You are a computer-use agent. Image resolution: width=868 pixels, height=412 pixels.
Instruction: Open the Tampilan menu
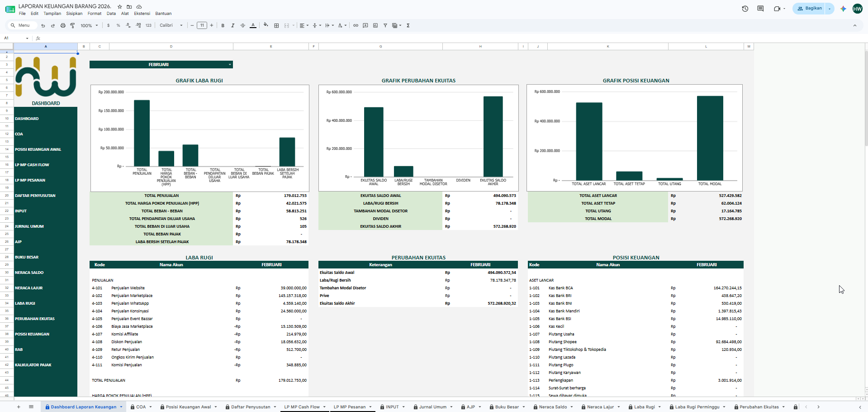click(52, 14)
